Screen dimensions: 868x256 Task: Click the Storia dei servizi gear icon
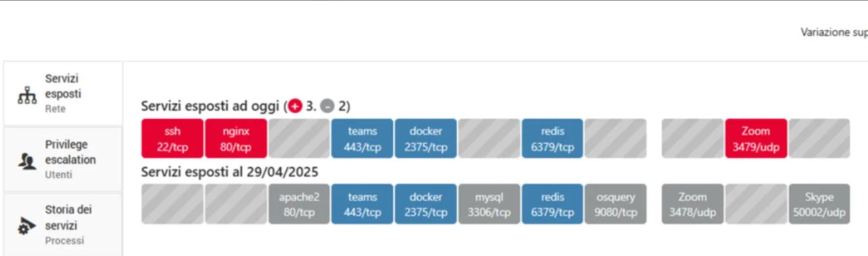26,226
